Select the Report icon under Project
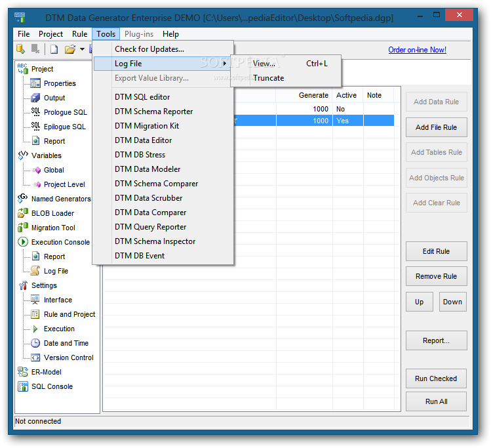 point(35,140)
